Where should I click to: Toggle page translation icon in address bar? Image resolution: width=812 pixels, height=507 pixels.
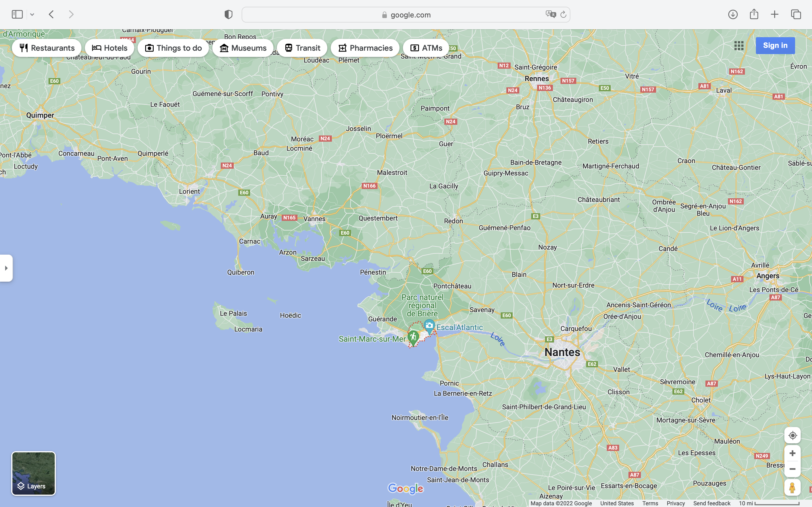click(551, 14)
